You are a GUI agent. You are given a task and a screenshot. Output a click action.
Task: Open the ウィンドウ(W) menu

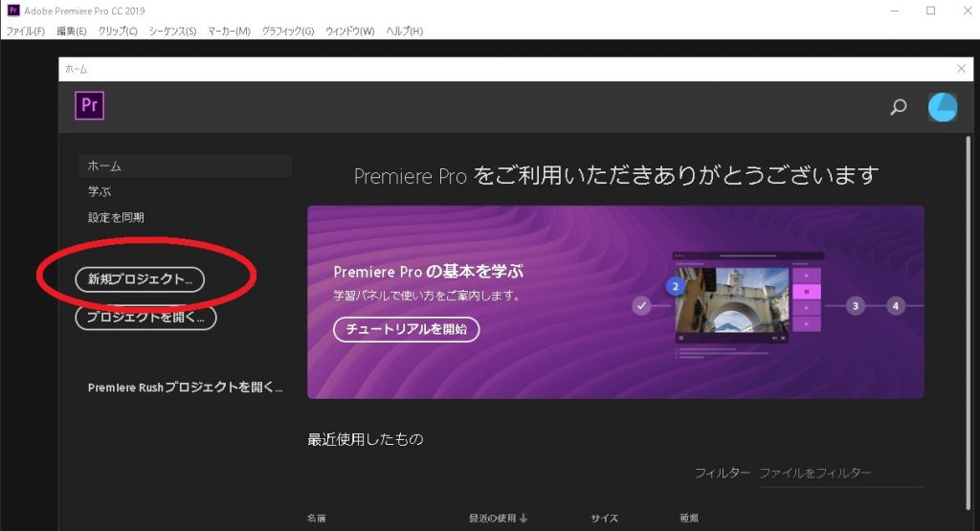click(349, 32)
